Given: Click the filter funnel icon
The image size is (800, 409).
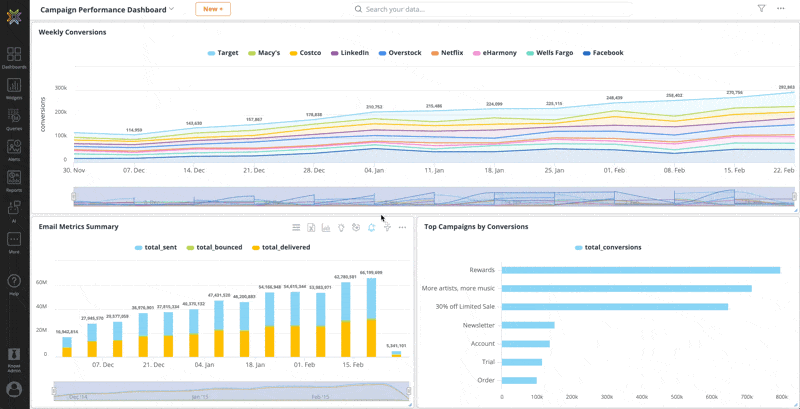Looking at the screenshot, I should point(761,9).
